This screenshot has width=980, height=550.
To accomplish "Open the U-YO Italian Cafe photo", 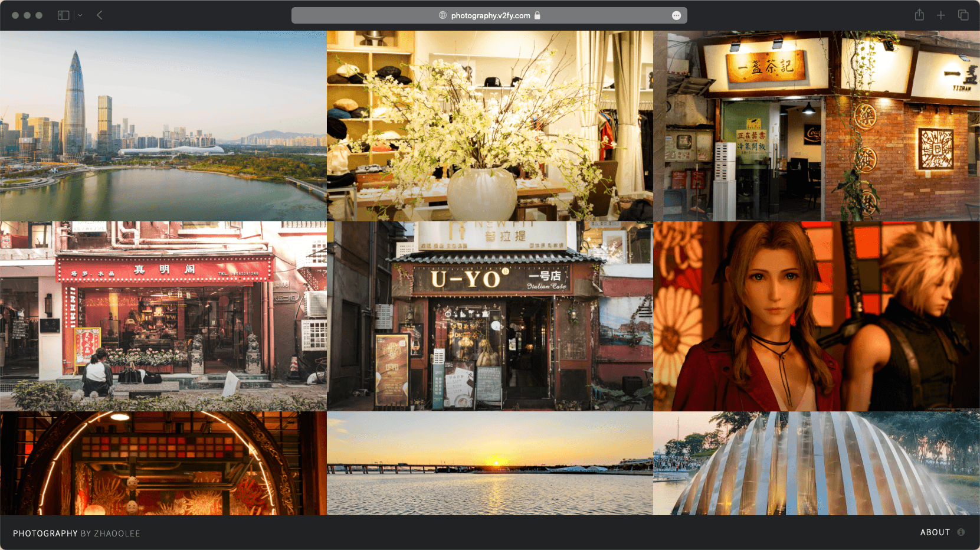I will tap(490, 316).
